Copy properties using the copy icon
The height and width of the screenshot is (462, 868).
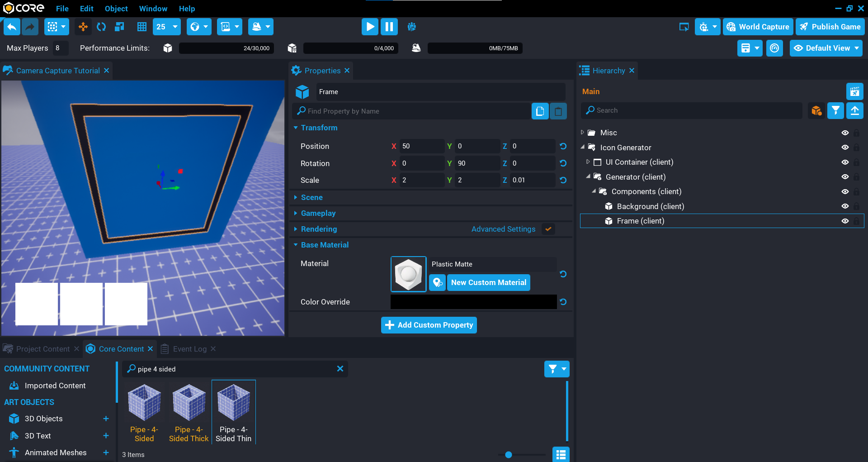(540, 111)
